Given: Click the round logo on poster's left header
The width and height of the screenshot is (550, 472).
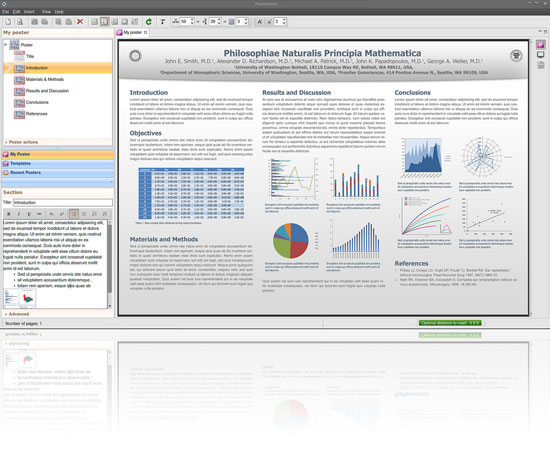Looking at the screenshot, I should (135, 56).
